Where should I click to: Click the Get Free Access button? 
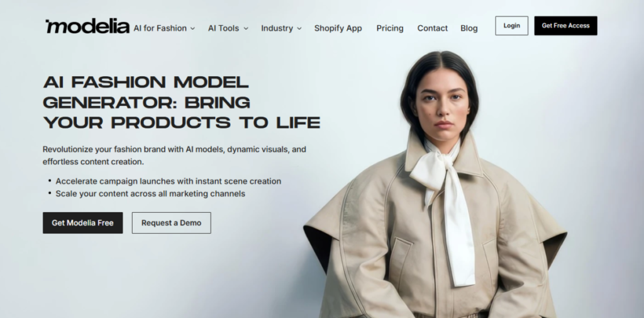click(x=565, y=26)
